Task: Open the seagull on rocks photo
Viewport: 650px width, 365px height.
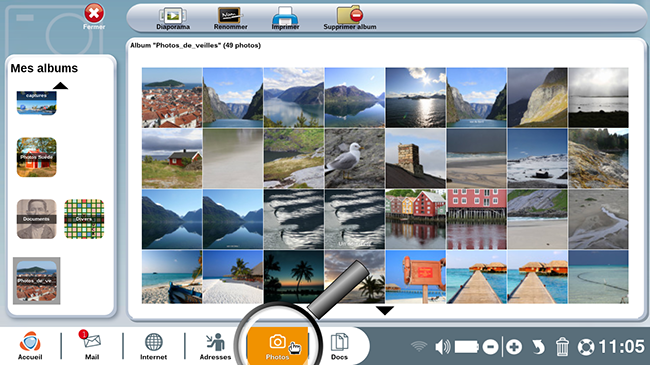Action: (354, 158)
